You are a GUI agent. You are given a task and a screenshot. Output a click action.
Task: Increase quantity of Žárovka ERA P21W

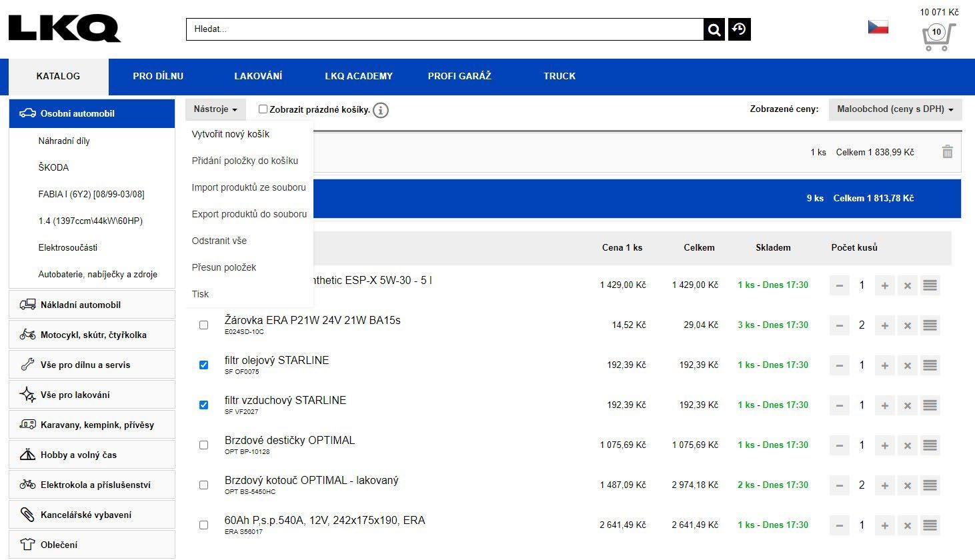coord(884,325)
